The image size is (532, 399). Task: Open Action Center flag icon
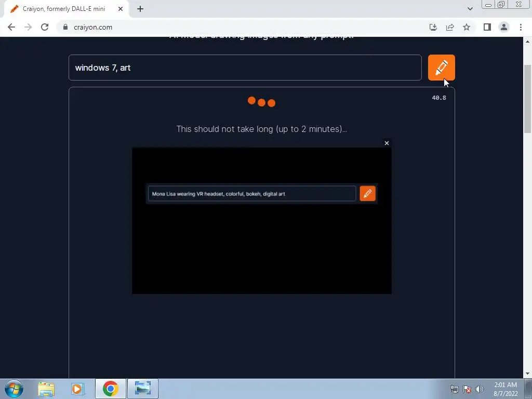click(x=467, y=389)
